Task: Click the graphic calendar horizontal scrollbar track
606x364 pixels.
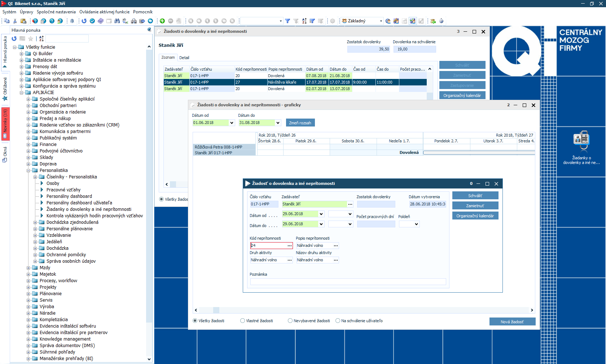Action: (x=361, y=310)
